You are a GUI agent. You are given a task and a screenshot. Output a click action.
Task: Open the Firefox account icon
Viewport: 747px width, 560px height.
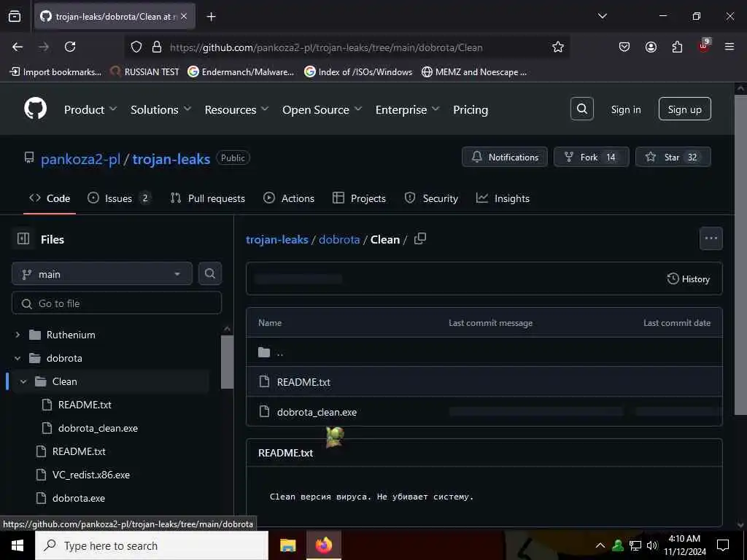(651, 47)
